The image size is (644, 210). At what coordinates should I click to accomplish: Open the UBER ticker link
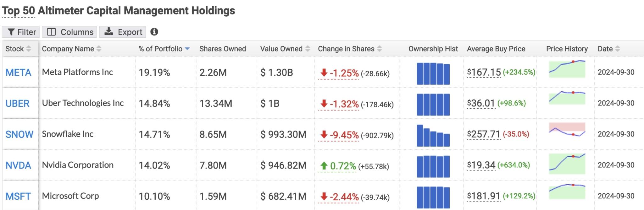click(17, 103)
